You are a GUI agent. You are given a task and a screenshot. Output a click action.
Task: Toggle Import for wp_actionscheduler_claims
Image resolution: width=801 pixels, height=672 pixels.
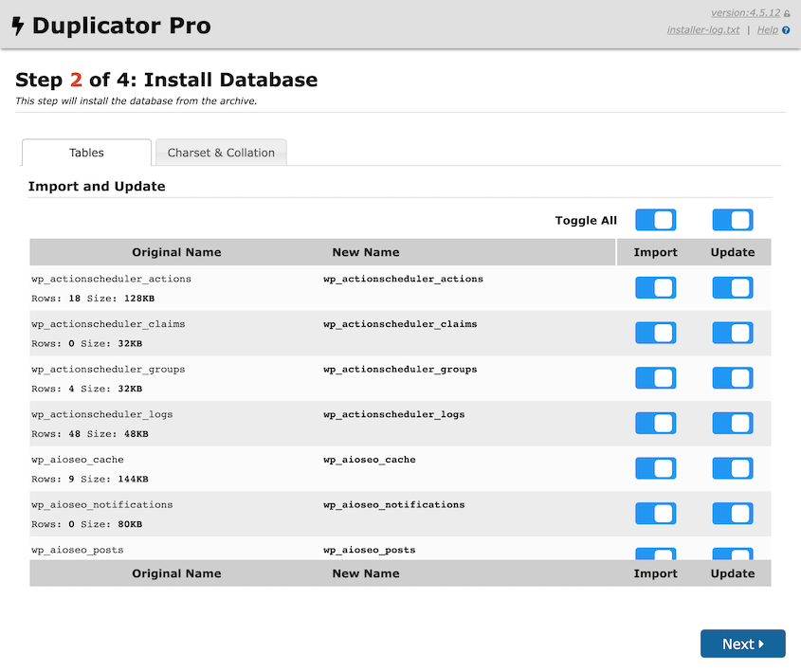[x=655, y=333]
